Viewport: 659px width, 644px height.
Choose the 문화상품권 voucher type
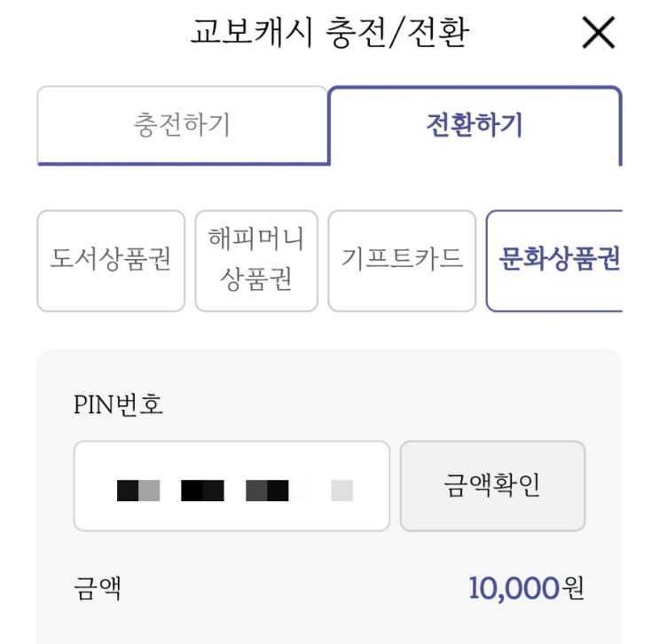(x=554, y=261)
